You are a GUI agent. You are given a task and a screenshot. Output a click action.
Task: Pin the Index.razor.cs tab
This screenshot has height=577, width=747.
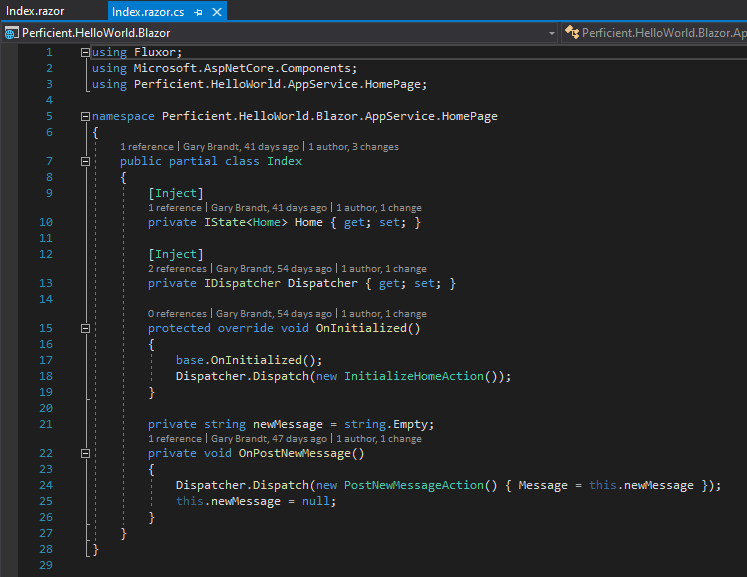tap(199, 12)
